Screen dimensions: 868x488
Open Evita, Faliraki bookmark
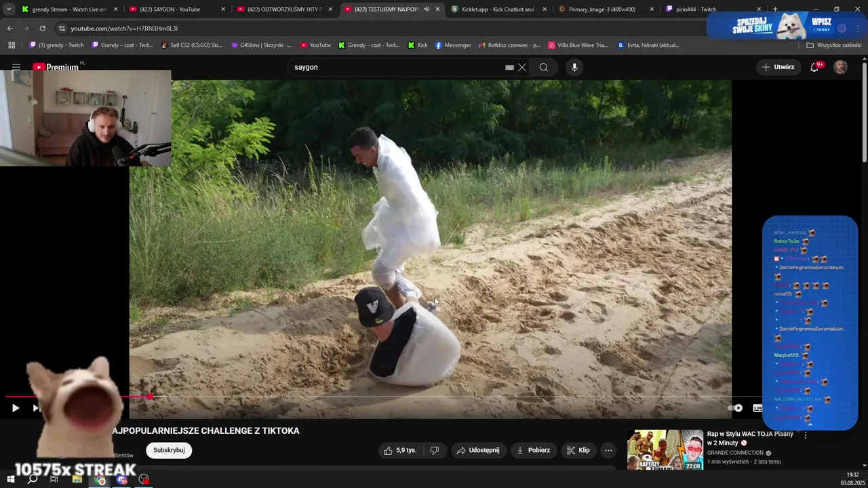pyautogui.click(x=649, y=45)
